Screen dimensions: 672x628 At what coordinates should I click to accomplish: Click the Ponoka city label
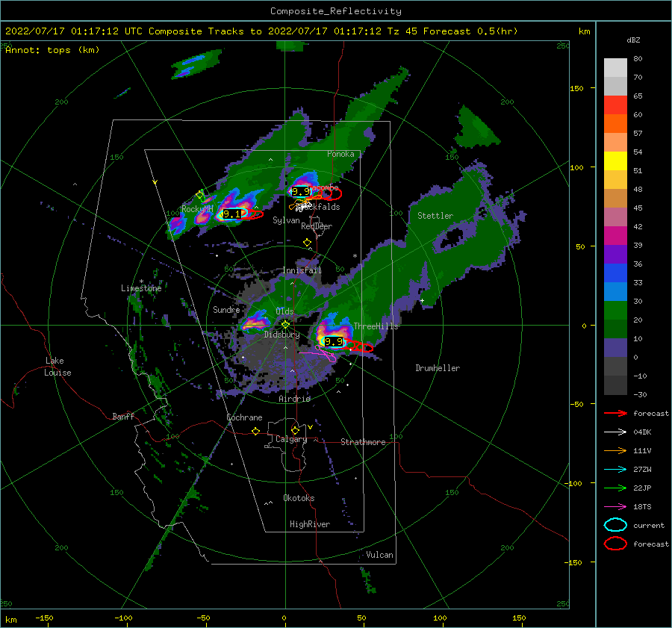[x=340, y=154]
